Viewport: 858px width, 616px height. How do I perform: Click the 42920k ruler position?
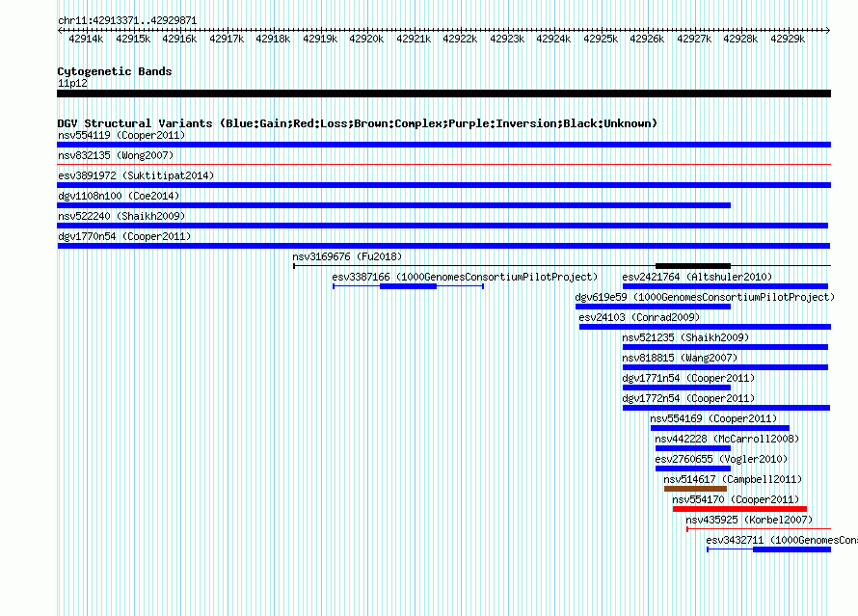coord(366,39)
